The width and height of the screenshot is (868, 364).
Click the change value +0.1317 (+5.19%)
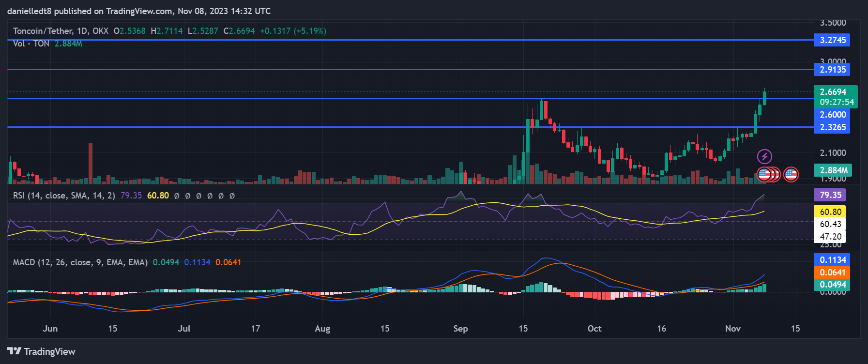coord(293,31)
